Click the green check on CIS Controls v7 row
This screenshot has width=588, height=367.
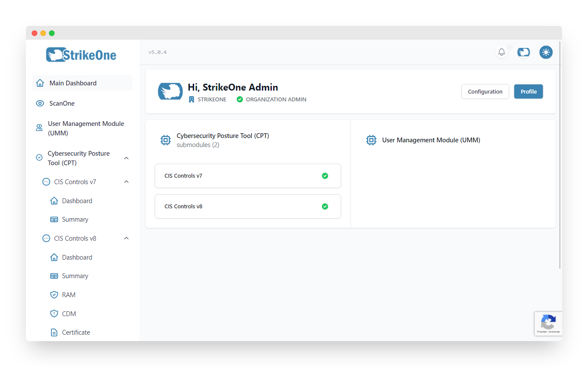[325, 176]
